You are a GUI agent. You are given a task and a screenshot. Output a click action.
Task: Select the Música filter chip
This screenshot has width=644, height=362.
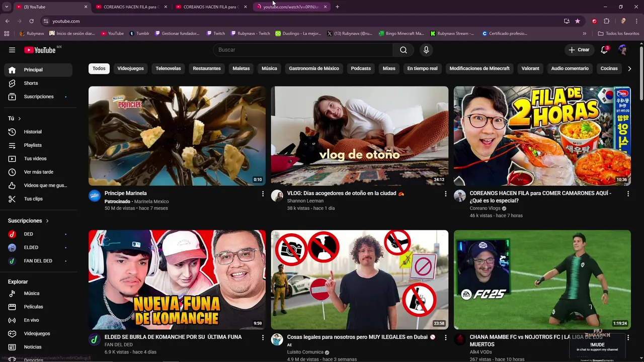pos(269,68)
